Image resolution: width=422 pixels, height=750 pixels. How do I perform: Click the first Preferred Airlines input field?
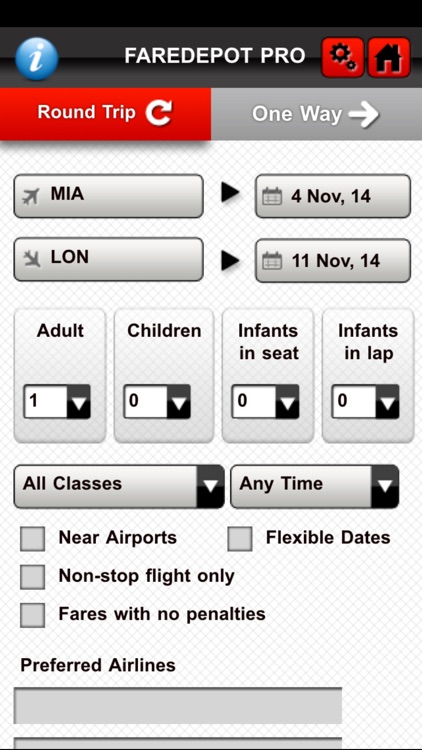[178, 706]
